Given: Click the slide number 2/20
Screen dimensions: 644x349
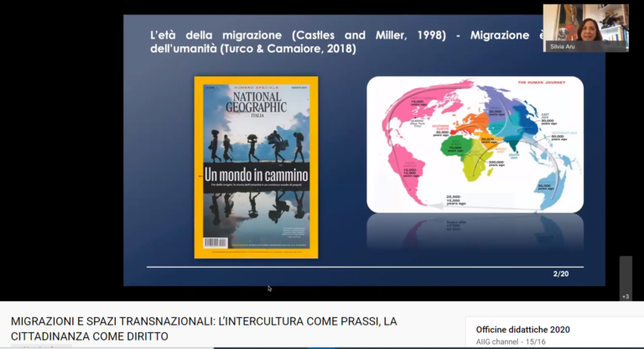Looking at the screenshot, I should click(561, 273).
